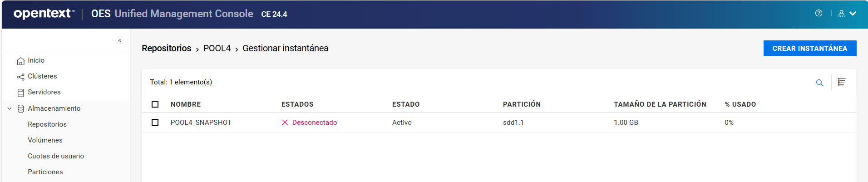Sort by the Nombre column header
This screenshot has height=182, width=868.
pyautogui.click(x=186, y=104)
